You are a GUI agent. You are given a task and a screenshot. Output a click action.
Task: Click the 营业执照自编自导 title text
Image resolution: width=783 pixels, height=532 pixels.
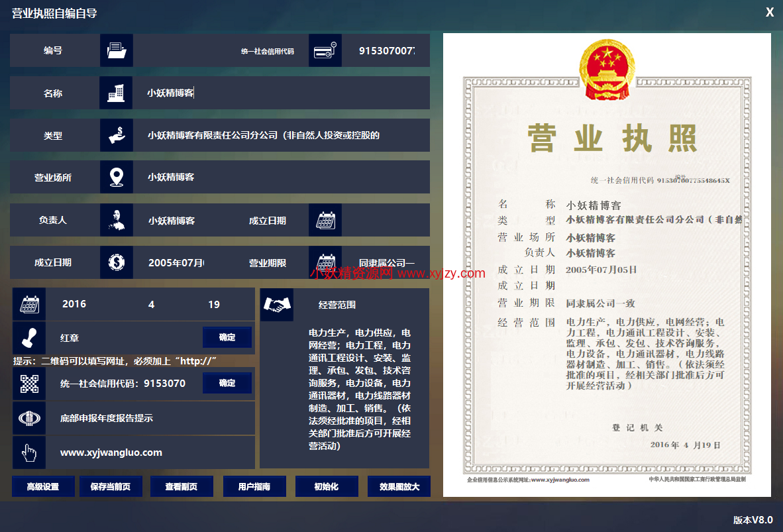click(54, 13)
